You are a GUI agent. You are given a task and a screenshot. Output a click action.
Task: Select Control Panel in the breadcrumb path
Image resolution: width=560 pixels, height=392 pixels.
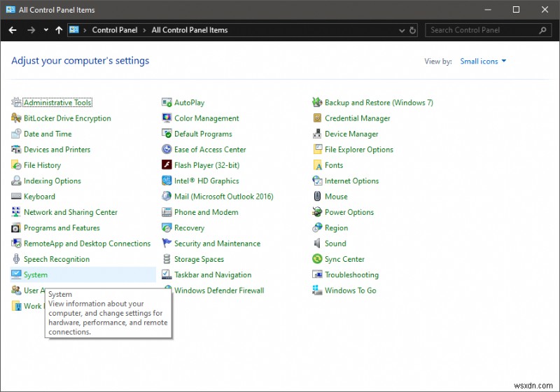[114, 30]
